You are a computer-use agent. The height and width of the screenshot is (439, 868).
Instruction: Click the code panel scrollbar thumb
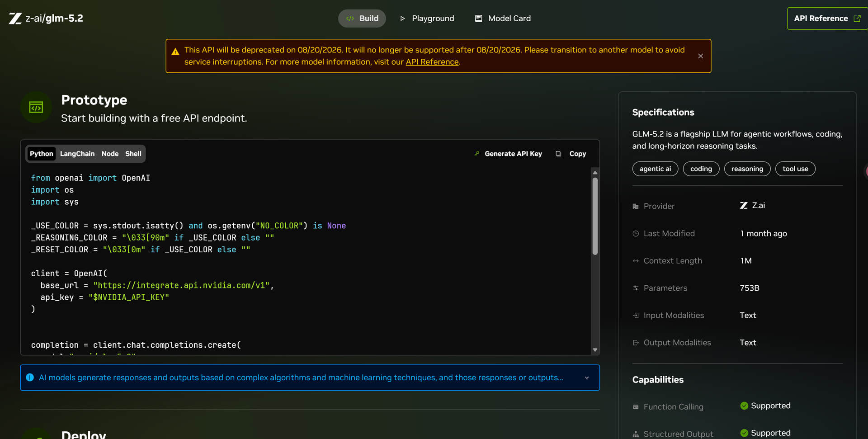pyautogui.click(x=595, y=216)
